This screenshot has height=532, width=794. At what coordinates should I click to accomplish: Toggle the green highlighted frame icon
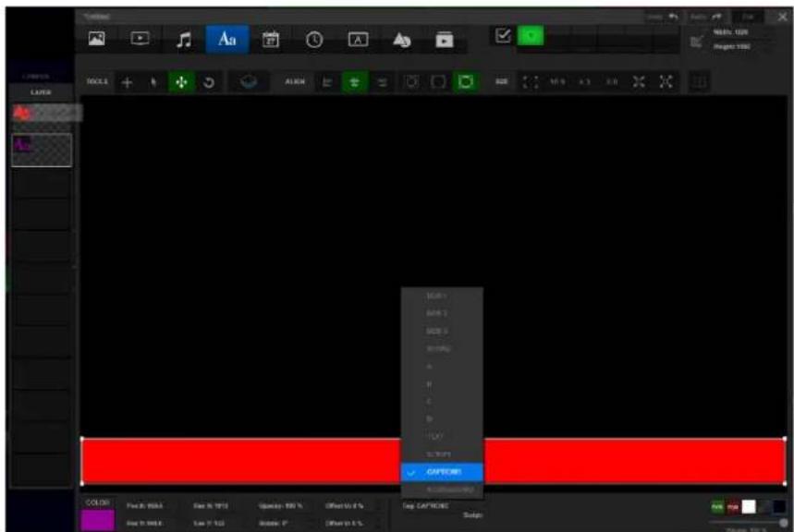pos(466,81)
